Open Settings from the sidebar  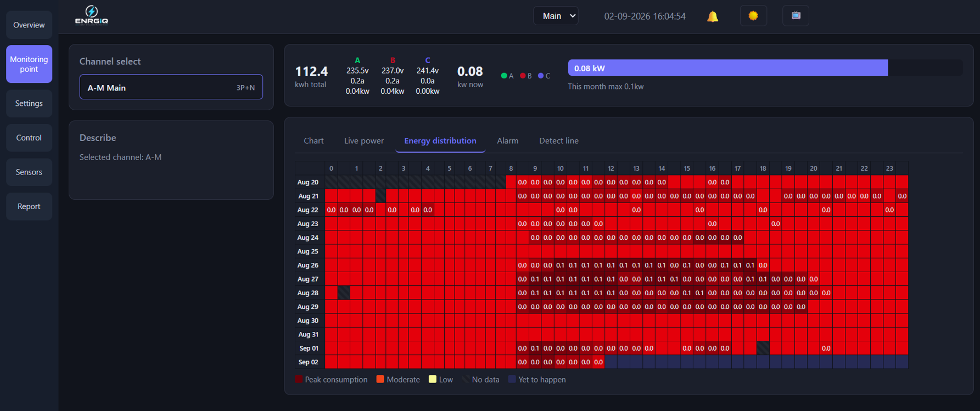(x=29, y=103)
